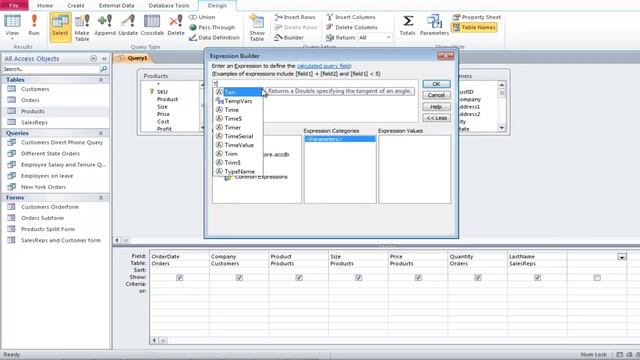
Task: Choose Crosstab query type
Action: pyautogui.click(x=152, y=25)
